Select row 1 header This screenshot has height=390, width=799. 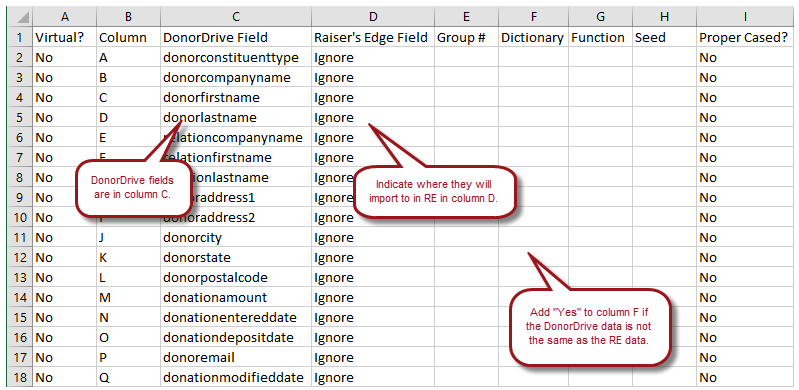click(x=20, y=38)
